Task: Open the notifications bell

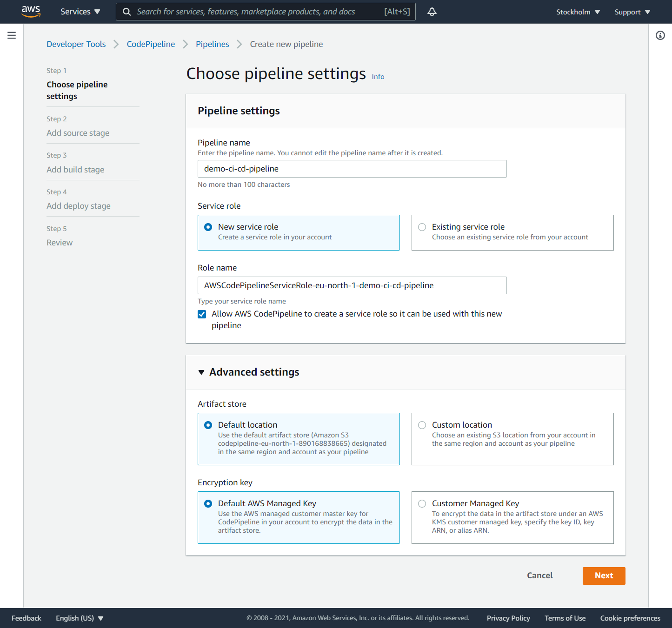Action: [x=432, y=12]
